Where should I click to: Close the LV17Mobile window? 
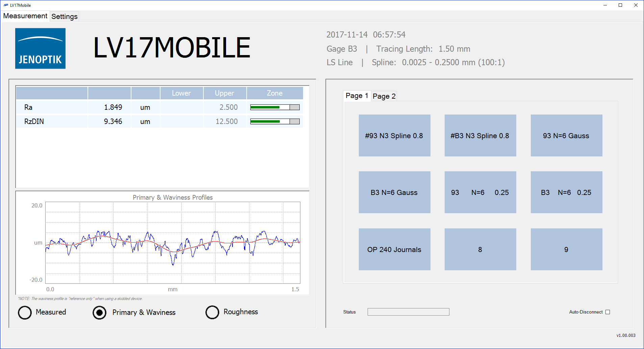[x=636, y=5]
